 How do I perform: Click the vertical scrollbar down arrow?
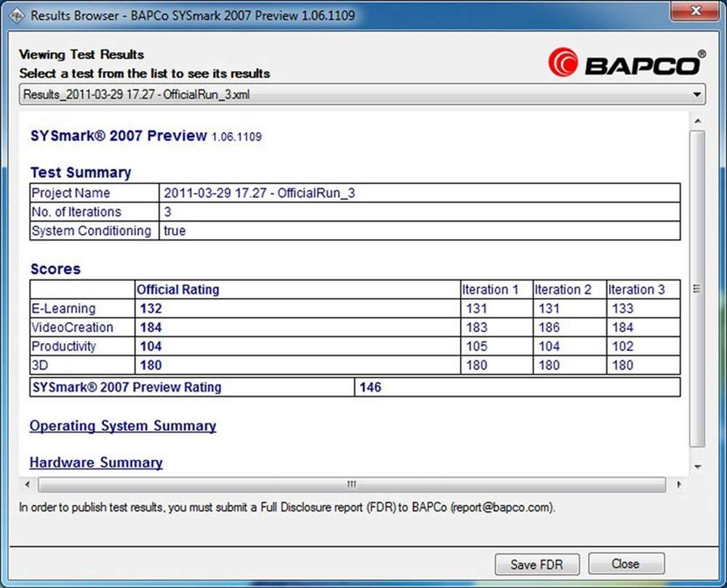click(x=697, y=466)
